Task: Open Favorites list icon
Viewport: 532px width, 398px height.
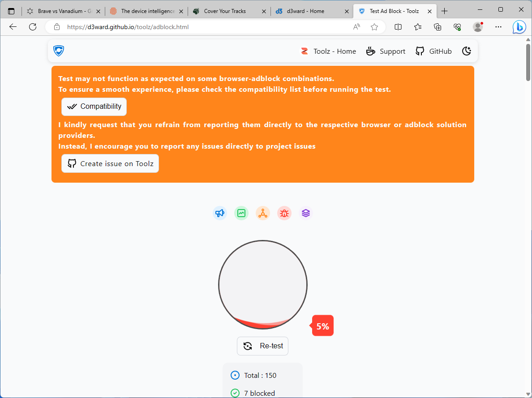Action: [x=418, y=27]
